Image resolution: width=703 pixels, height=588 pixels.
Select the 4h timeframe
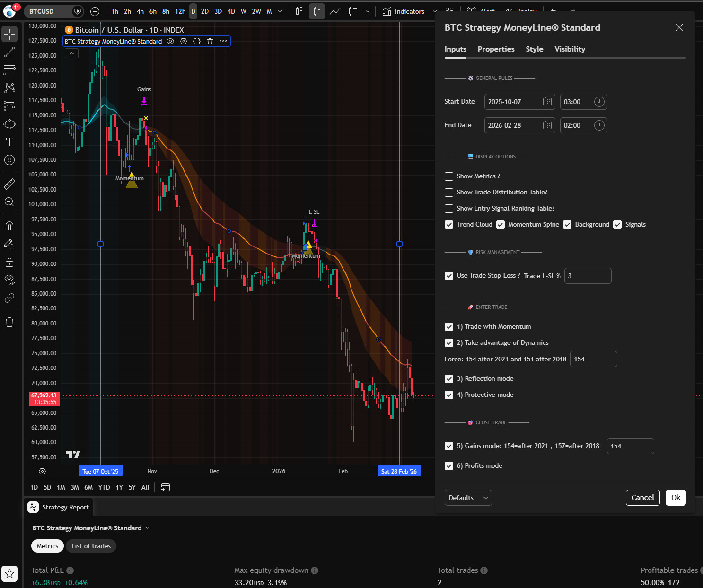(x=140, y=11)
